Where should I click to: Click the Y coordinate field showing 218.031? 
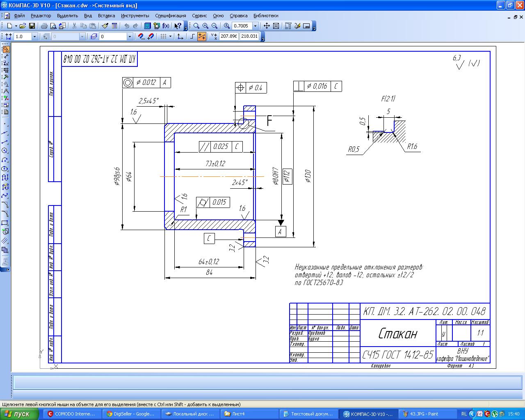pos(249,37)
